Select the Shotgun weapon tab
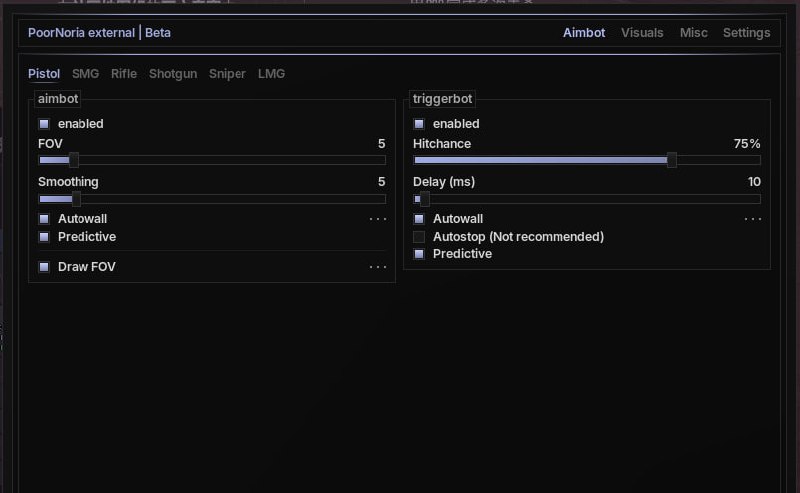800x493 pixels. tap(173, 74)
